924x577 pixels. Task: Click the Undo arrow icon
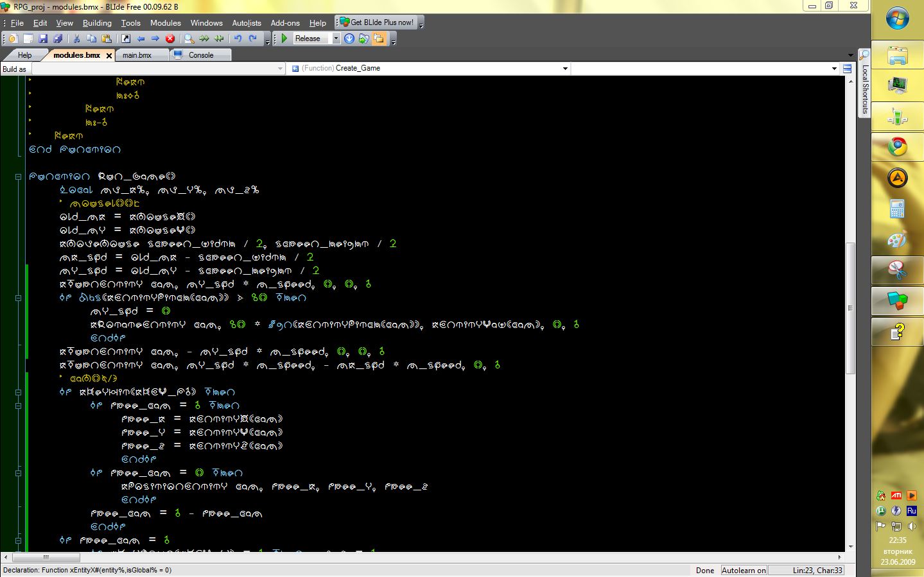[x=238, y=39]
